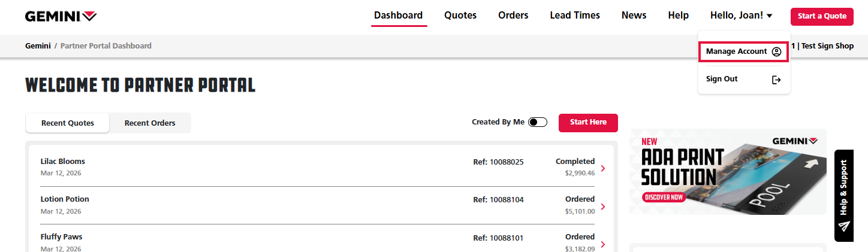Go to the Orders navigation item
The width and height of the screenshot is (868, 252).
point(513,16)
